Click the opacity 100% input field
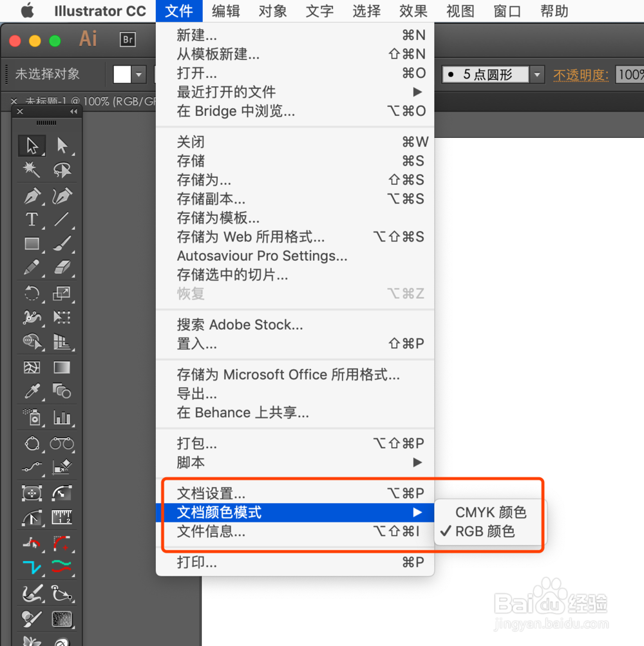 (630, 75)
